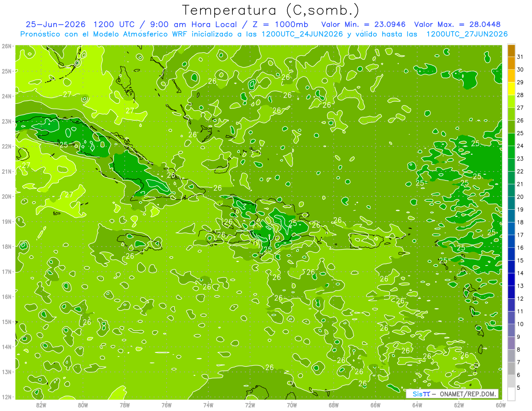
Task: Click the longitude axis label "68W"
Action: click(333, 405)
